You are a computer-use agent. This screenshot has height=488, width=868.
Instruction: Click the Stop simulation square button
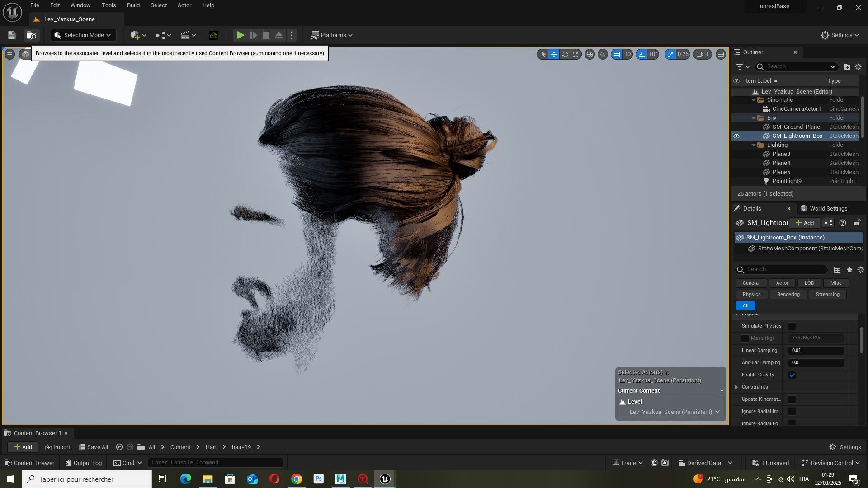[266, 35]
